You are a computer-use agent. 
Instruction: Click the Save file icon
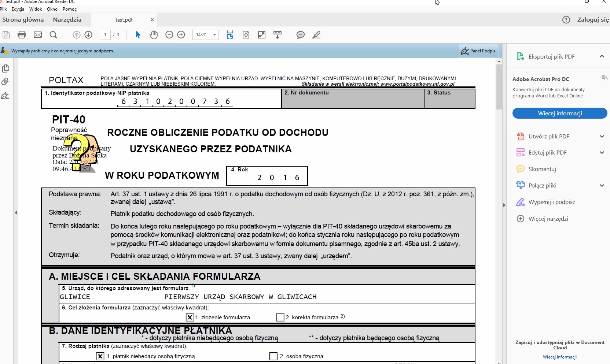pyautogui.click(x=6, y=35)
